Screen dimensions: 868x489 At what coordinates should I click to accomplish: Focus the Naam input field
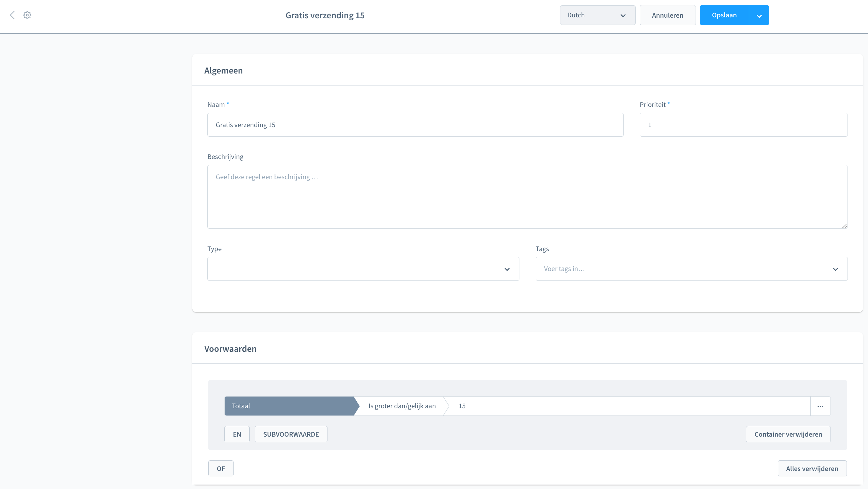pos(415,125)
